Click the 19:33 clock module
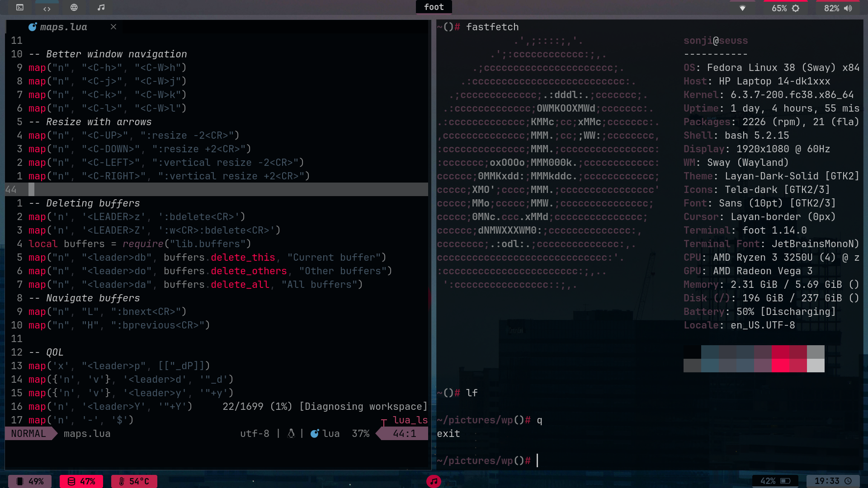Screen dimensions: 868x488 click(x=833, y=481)
